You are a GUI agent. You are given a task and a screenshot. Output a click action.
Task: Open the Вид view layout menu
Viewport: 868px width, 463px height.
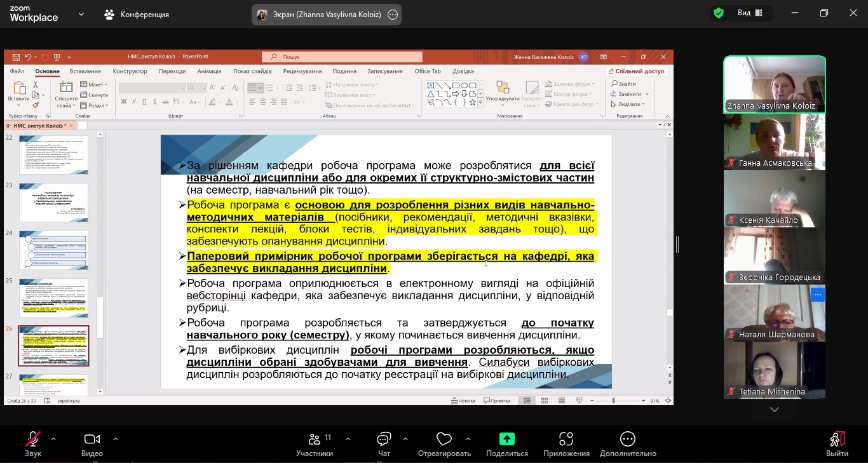750,13
